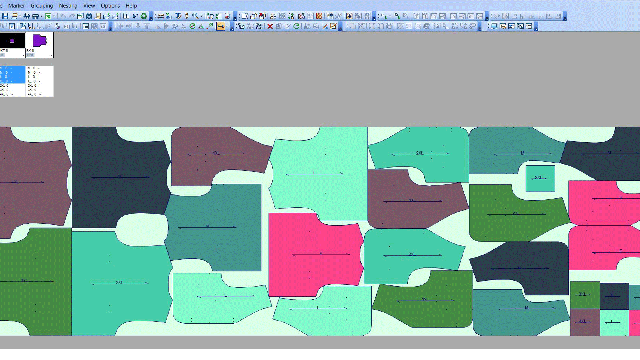This screenshot has width=640, height=360.
Task: Click the blue floppy-disk Save icon
Action: tap(5, 16)
